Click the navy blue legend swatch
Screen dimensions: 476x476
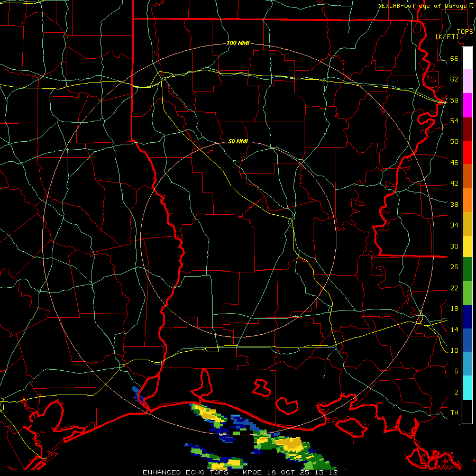467,317
